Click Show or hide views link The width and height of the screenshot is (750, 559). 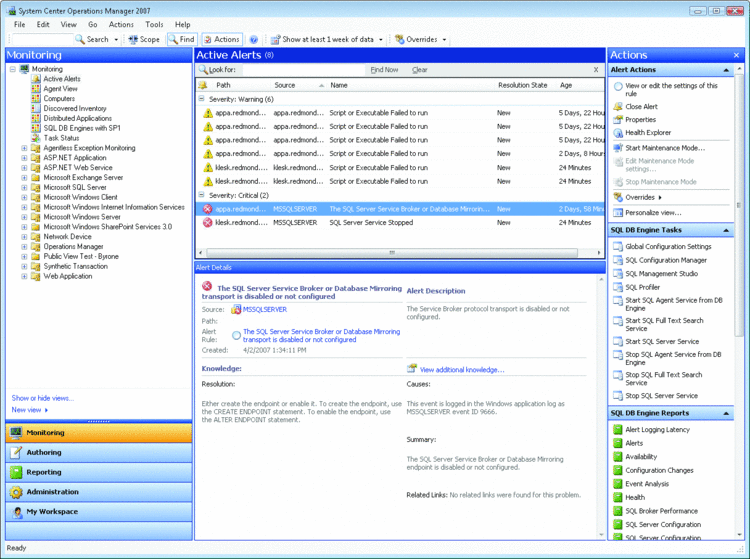(43, 398)
